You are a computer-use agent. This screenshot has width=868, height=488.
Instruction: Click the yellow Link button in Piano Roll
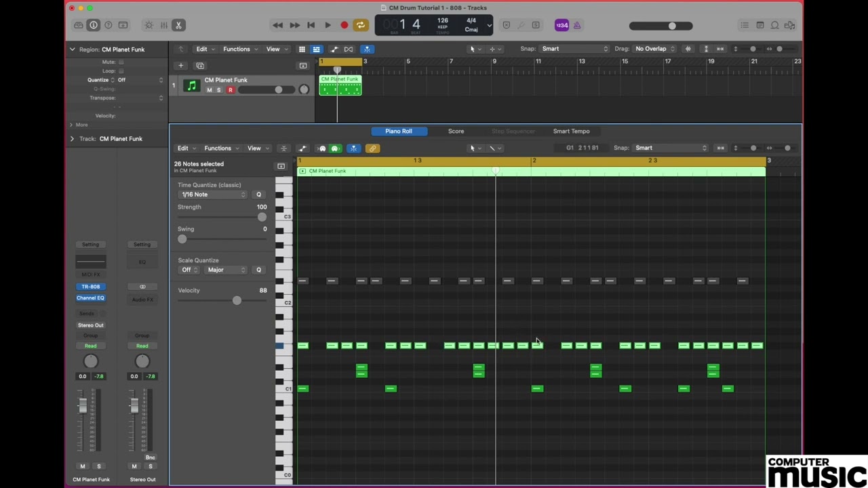tap(372, 148)
